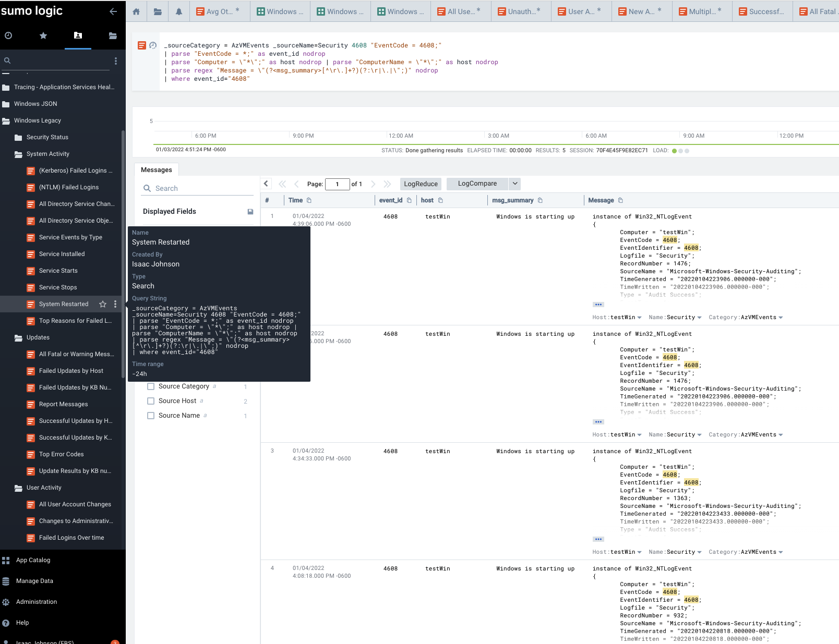
Task: Click the saved search icon beside the query
Action: point(142,45)
